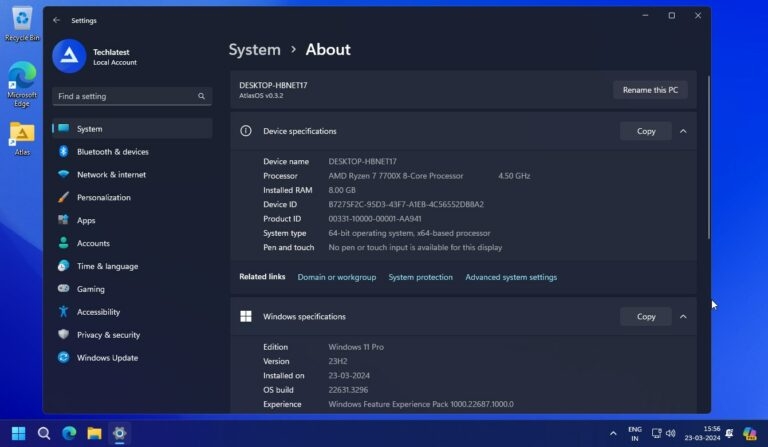Open Gaming settings
768x447 pixels.
click(132, 289)
